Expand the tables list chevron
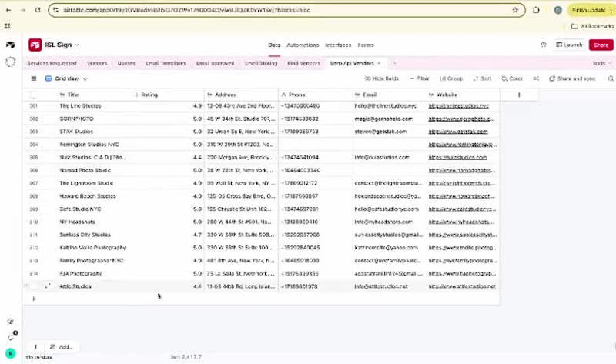Image resolution: width=616 pixels, height=364 pixels. click(x=394, y=63)
